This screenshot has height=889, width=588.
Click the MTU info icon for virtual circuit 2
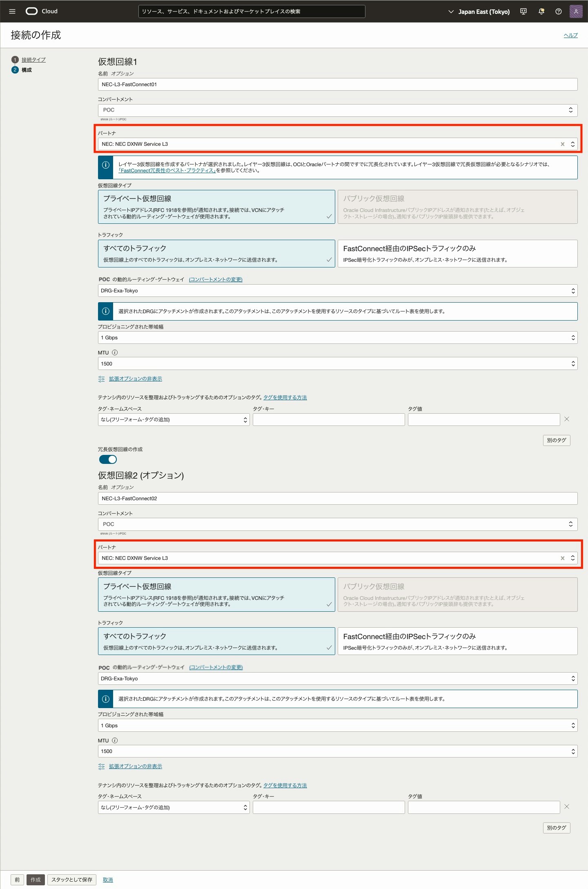[115, 740]
